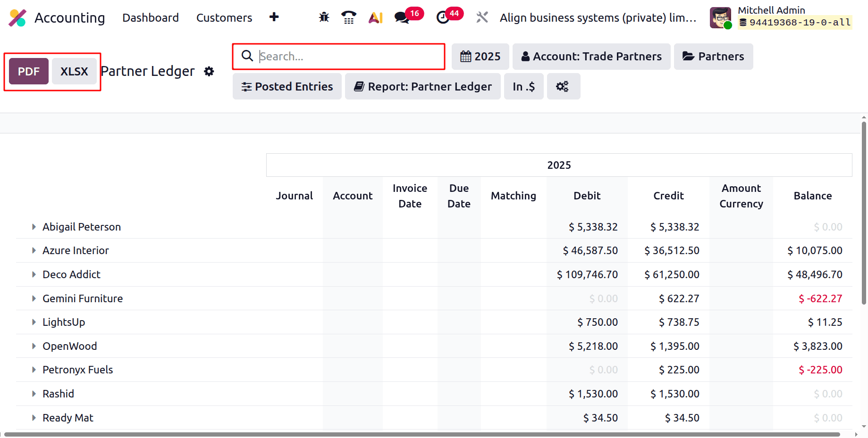Click the Balance column header
This screenshot has width=868, height=438.
tap(813, 196)
